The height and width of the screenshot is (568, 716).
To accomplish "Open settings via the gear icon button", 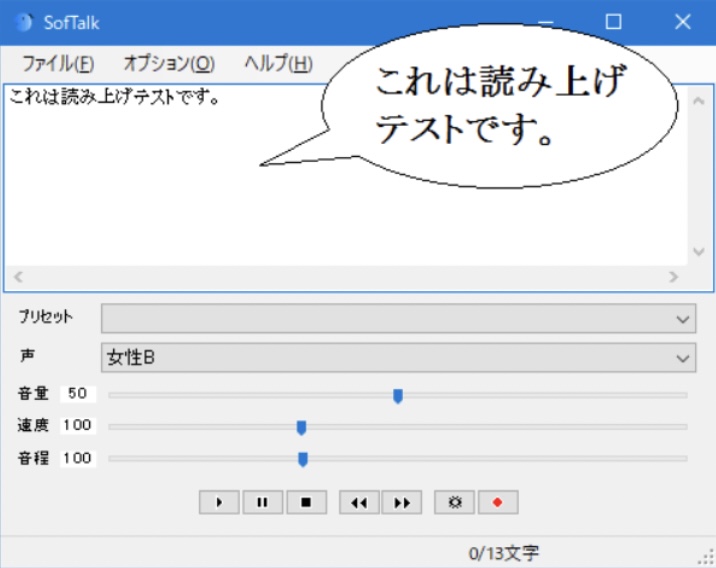I will 454,502.
